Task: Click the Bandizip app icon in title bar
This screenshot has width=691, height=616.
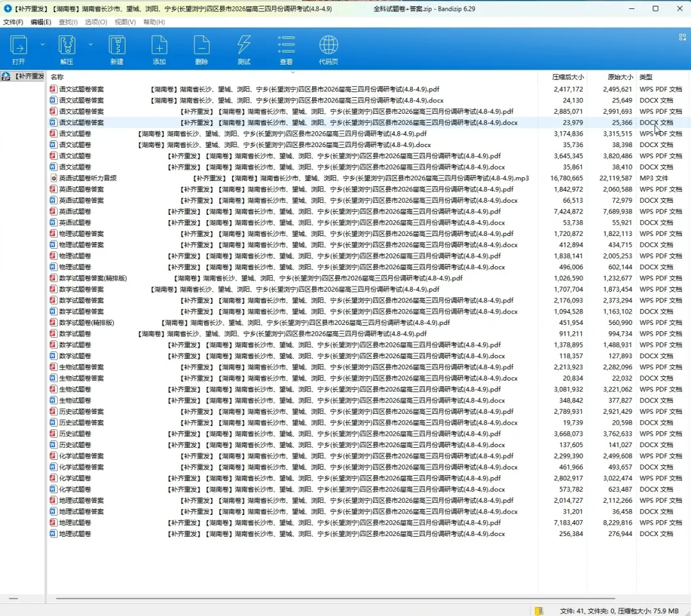Action: (x=8, y=8)
